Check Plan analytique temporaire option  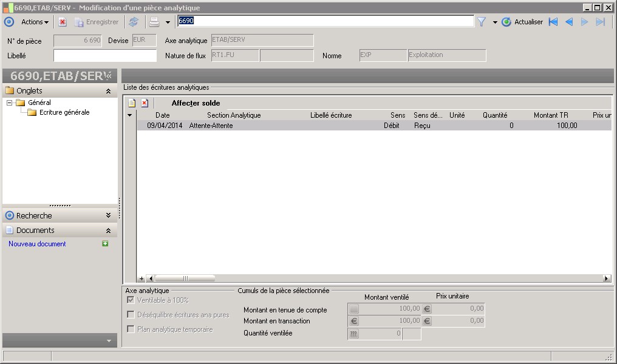[131, 329]
